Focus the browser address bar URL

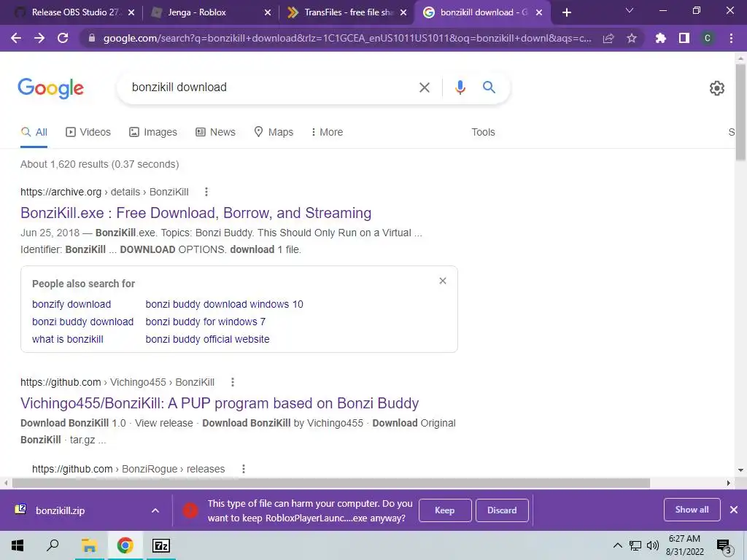point(347,38)
